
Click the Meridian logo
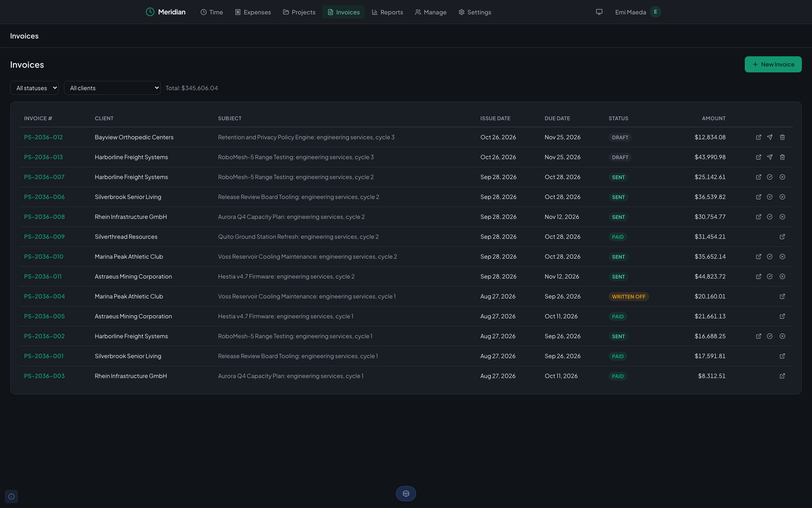click(166, 12)
